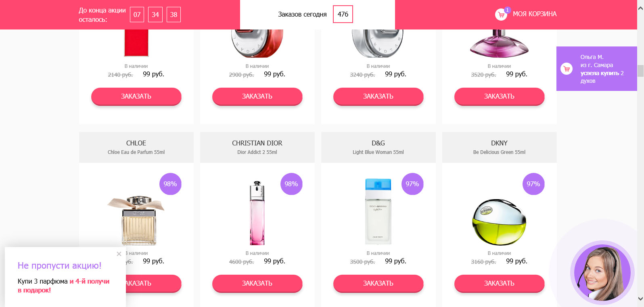Open the shopping cart icon in header
The height and width of the screenshot is (307, 644).
point(501,15)
